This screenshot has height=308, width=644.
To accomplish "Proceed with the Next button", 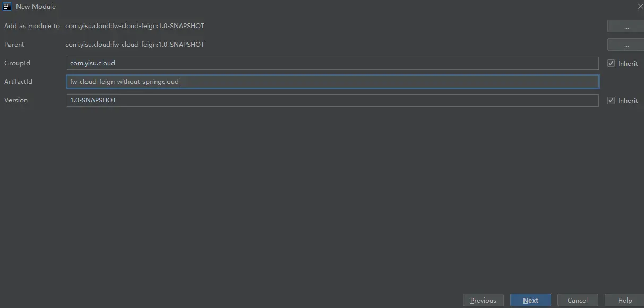I will pos(530,300).
